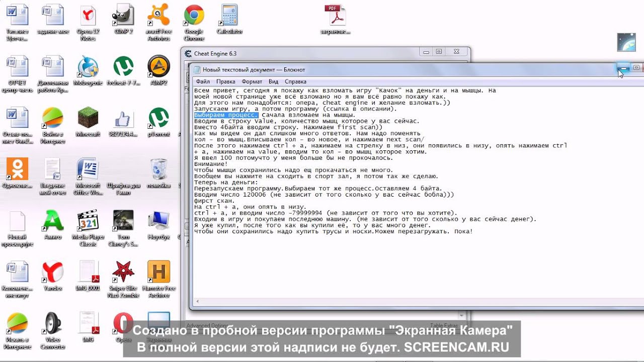Click the highlighted text Выбираем процесс
This screenshot has height=362, width=644.
pos(226,115)
